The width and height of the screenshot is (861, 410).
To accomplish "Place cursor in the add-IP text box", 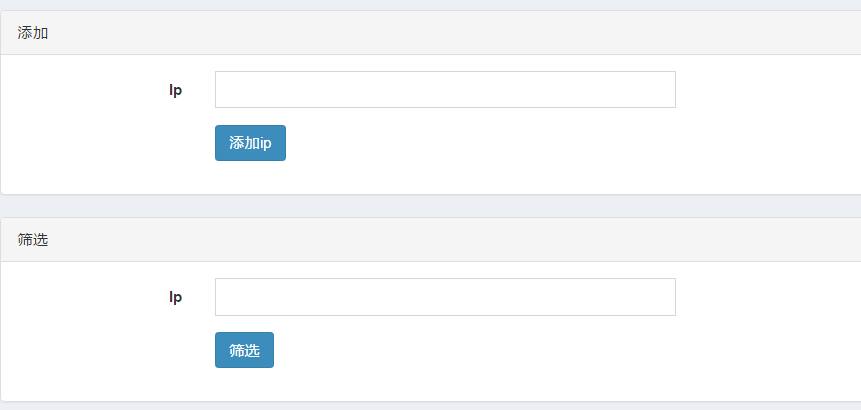I will pos(445,89).
